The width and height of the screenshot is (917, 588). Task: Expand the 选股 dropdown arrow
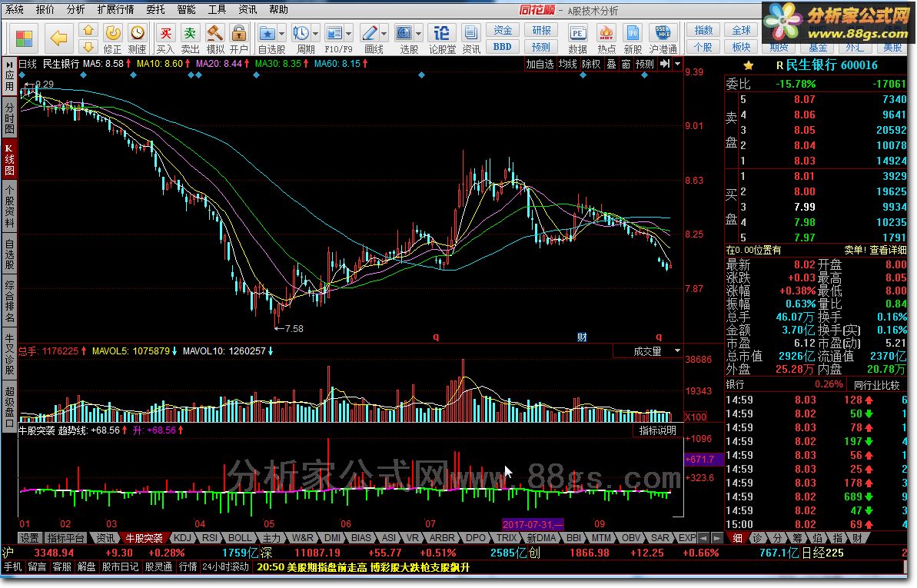tap(419, 33)
